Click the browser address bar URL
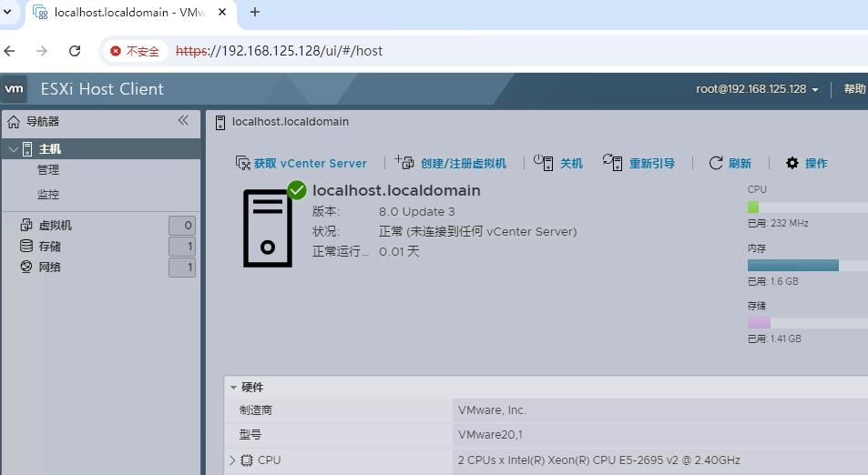The height and width of the screenshot is (475, 868). point(279,51)
